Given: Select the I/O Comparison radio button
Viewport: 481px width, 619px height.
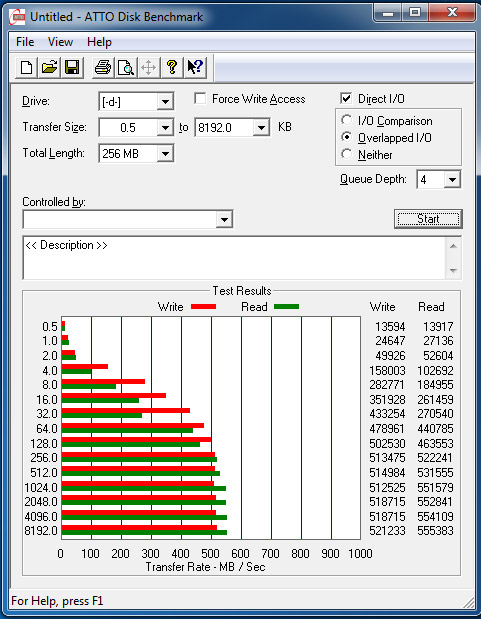Looking at the screenshot, I should point(346,120).
